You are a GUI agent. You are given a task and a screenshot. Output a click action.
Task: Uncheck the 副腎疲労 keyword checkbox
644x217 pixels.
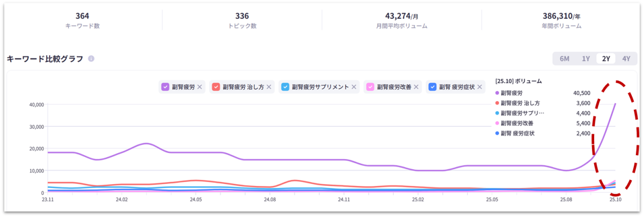[x=165, y=86]
